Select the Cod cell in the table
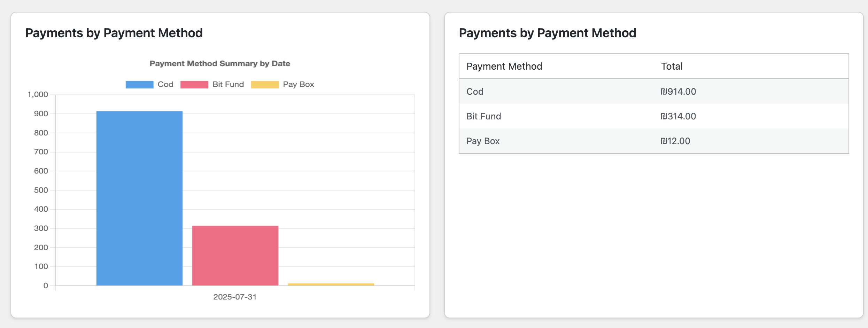Screen dimensions: 868x328 475,92
